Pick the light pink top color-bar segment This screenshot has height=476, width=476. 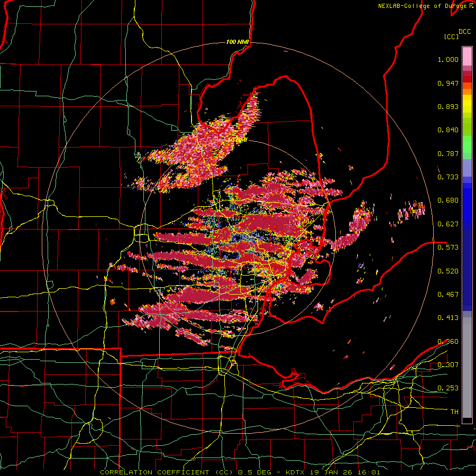pyautogui.click(x=467, y=57)
